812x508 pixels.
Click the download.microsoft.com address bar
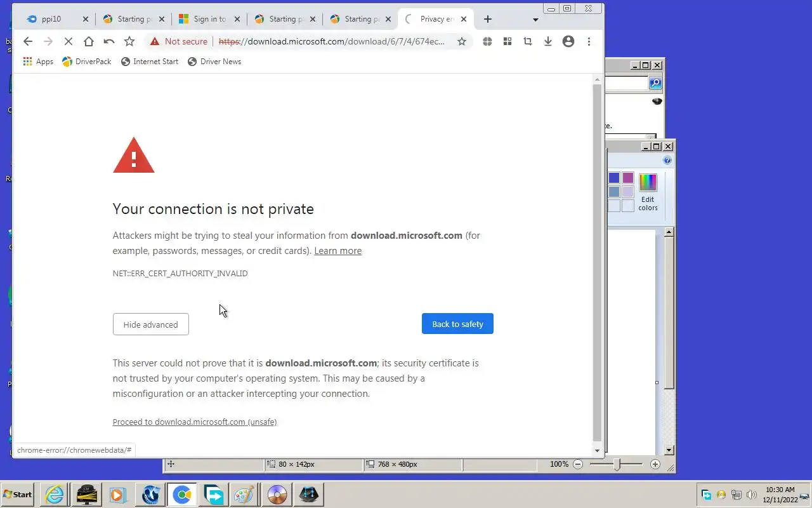[x=332, y=41]
